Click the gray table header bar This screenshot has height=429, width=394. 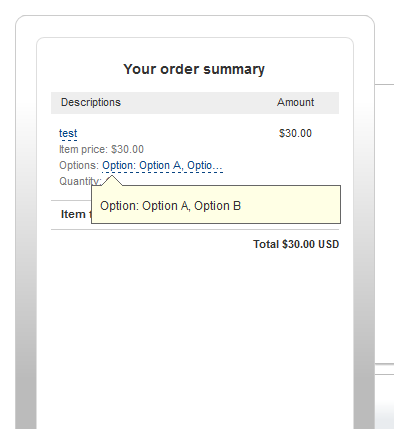(x=195, y=103)
